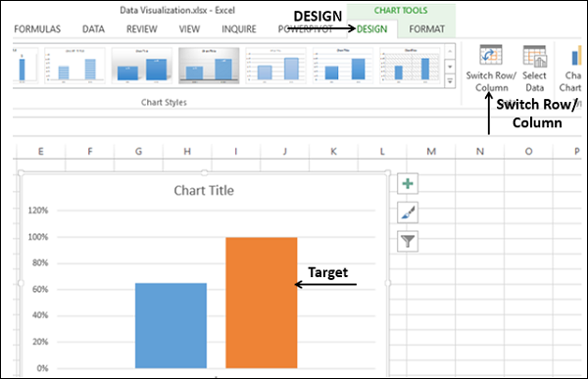Click the Chart Title text

204,190
